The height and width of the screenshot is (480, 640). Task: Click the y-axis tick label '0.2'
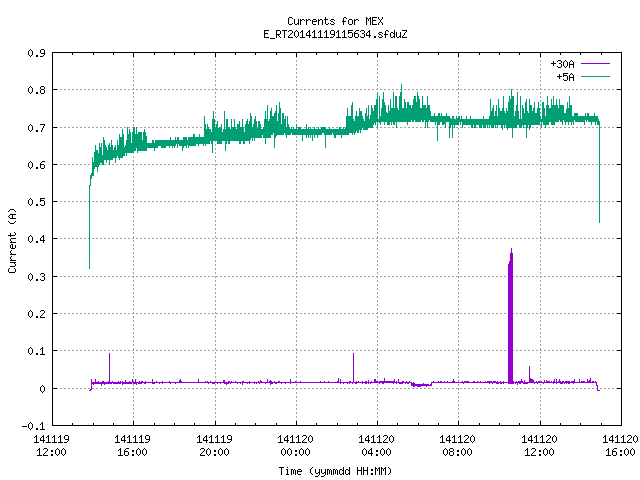(36, 314)
